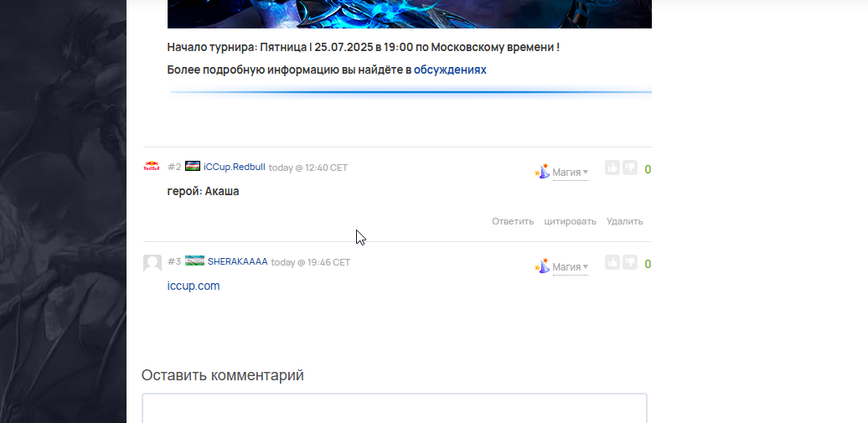Expand the Магия dropdown in comment #3
The image size is (868, 423).
(x=571, y=267)
